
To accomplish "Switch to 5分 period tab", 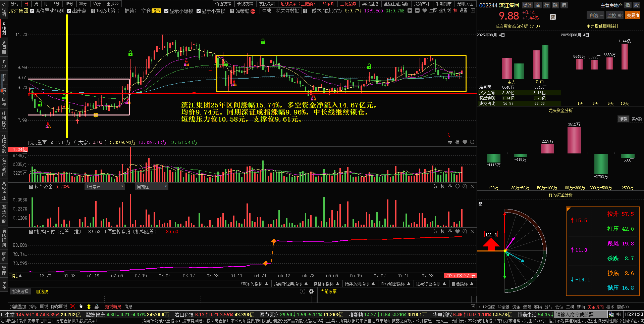I will pyautogui.click(x=56, y=4).
